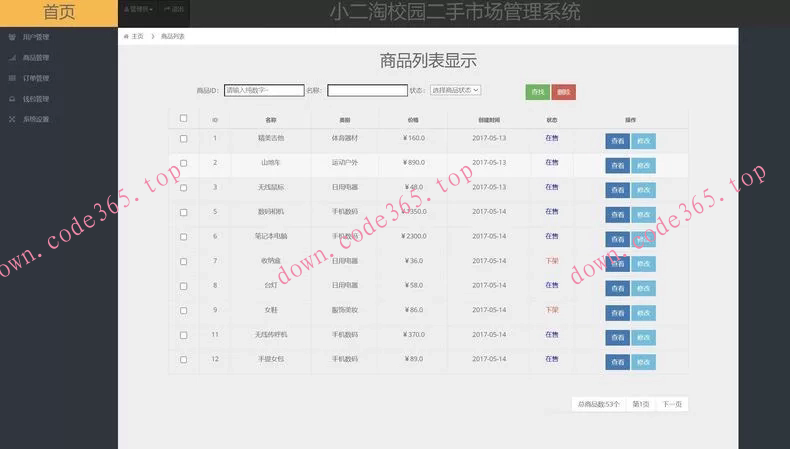The height and width of the screenshot is (449, 790).
Task: Check the checkbox for product ID 8
Action: pos(183,286)
